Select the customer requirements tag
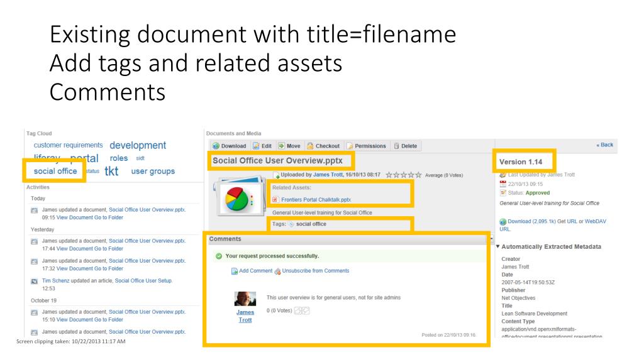Viewport: 644px width, 362px height. pos(68,145)
